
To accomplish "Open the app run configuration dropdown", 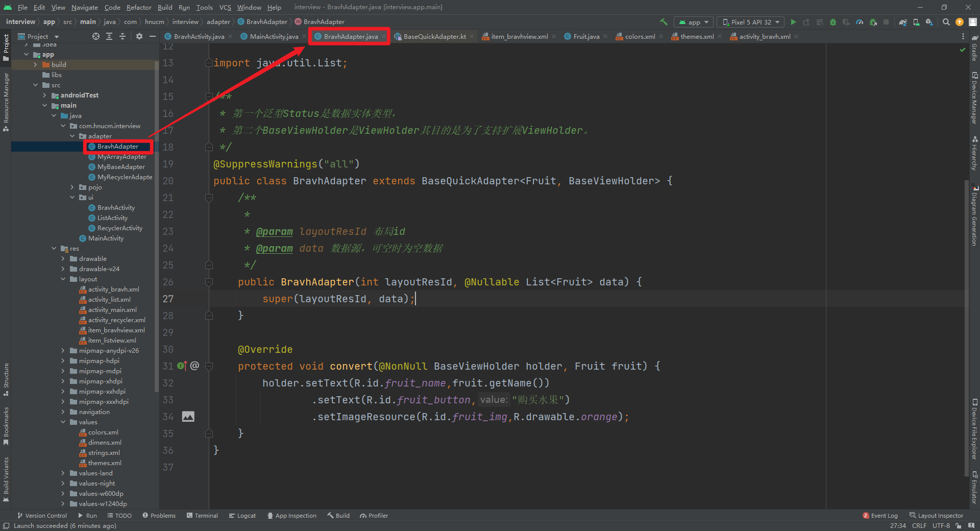I will 694,22.
